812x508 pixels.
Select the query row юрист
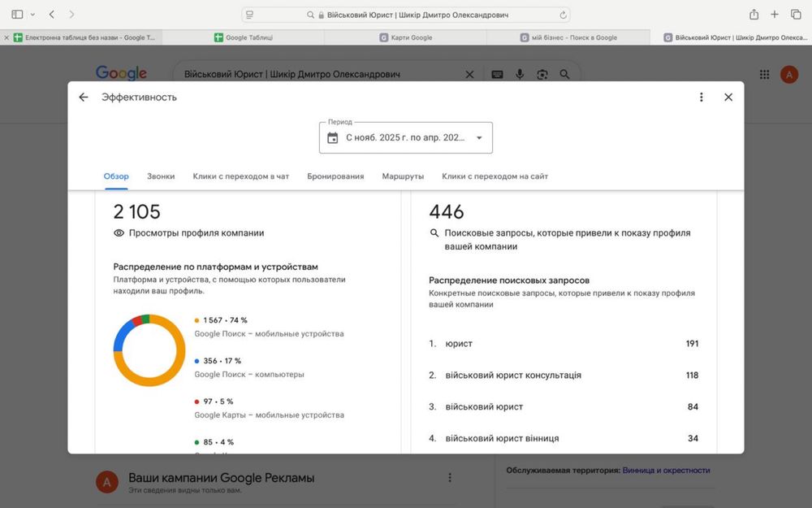pos(564,344)
